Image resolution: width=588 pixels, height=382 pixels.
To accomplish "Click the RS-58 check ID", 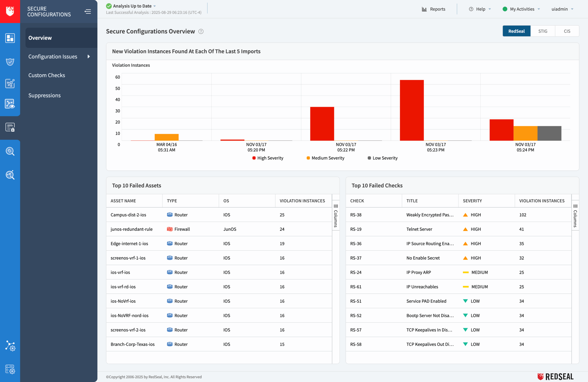I will 356,344.
